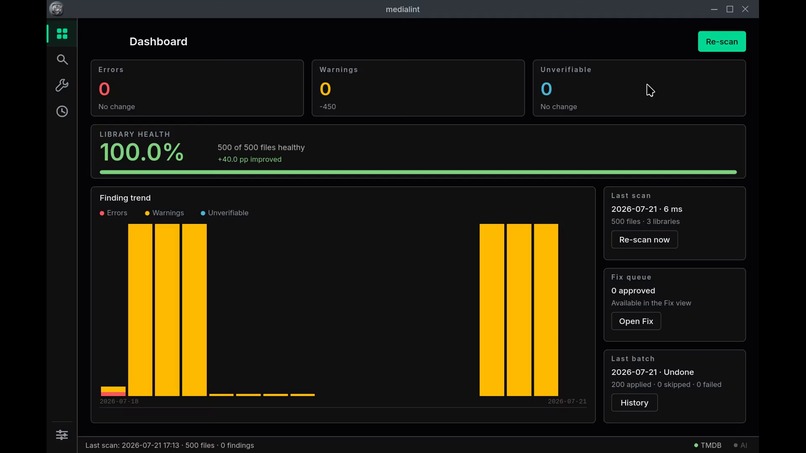This screenshot has height=453, width=806.
Task: Toggle the Errors legend entry in chart
Action: coord(113,213)
